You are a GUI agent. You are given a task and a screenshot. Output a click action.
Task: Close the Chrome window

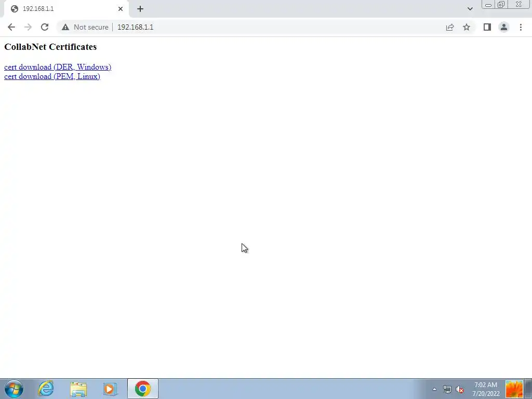pos(519,5)
